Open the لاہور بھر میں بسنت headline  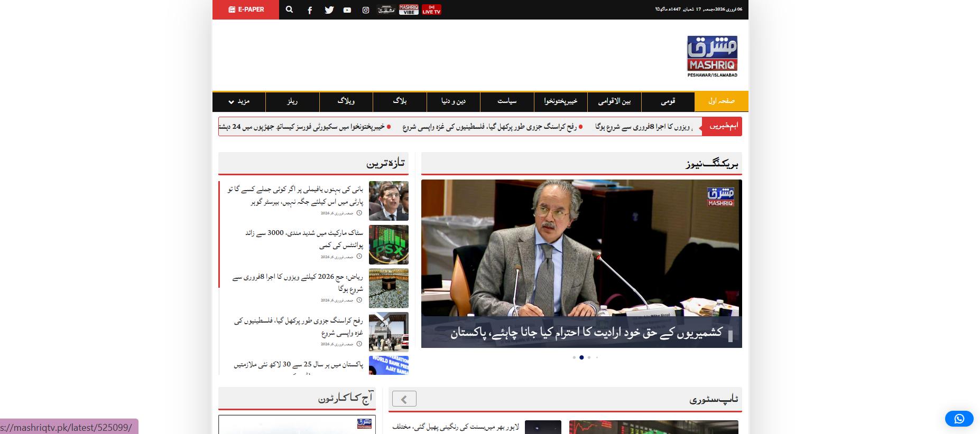coord(456,427)
